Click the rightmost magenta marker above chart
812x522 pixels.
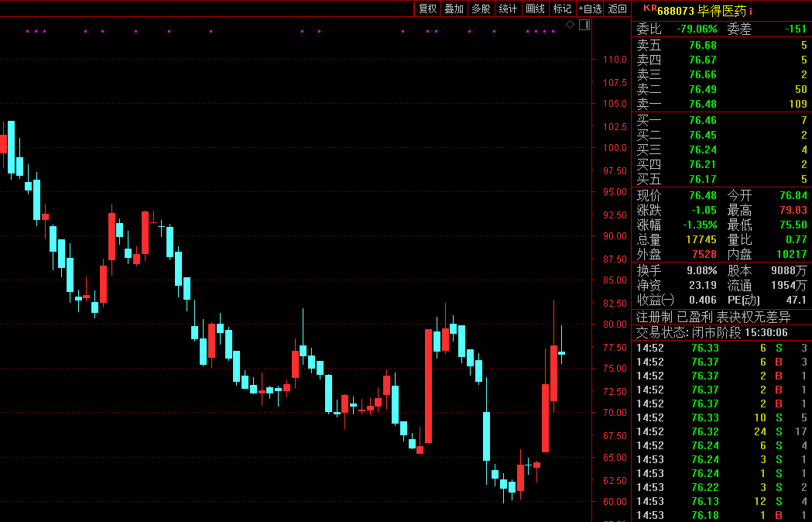[553, 32]
